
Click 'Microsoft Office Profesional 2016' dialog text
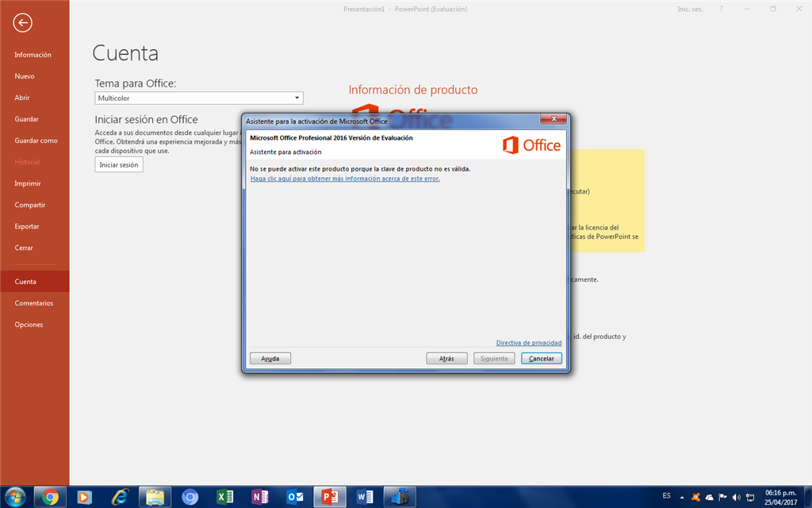click(331, 138)
